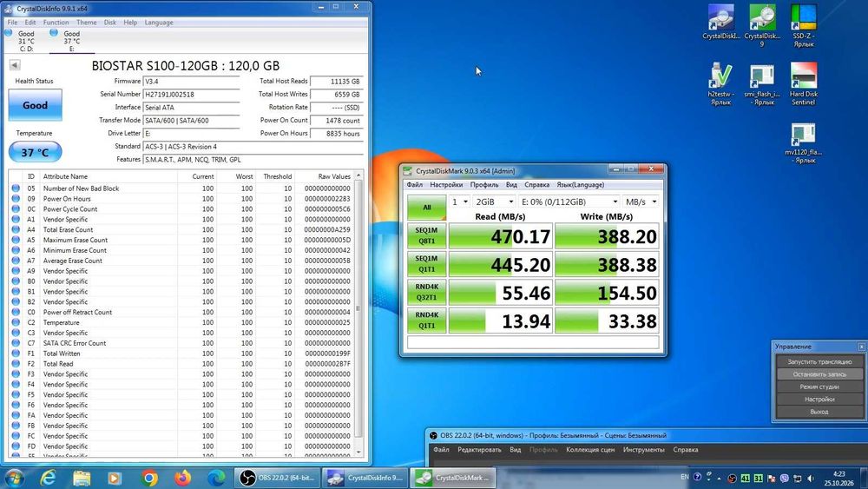The width and height of the screenshot is (868, 489).
Task: Toggle Режим студии in OBS controls
Action: tap(819, 387)
